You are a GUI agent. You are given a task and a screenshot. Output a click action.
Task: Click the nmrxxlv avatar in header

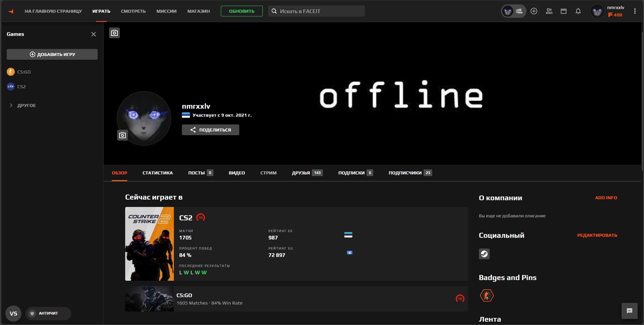(597, 11)
